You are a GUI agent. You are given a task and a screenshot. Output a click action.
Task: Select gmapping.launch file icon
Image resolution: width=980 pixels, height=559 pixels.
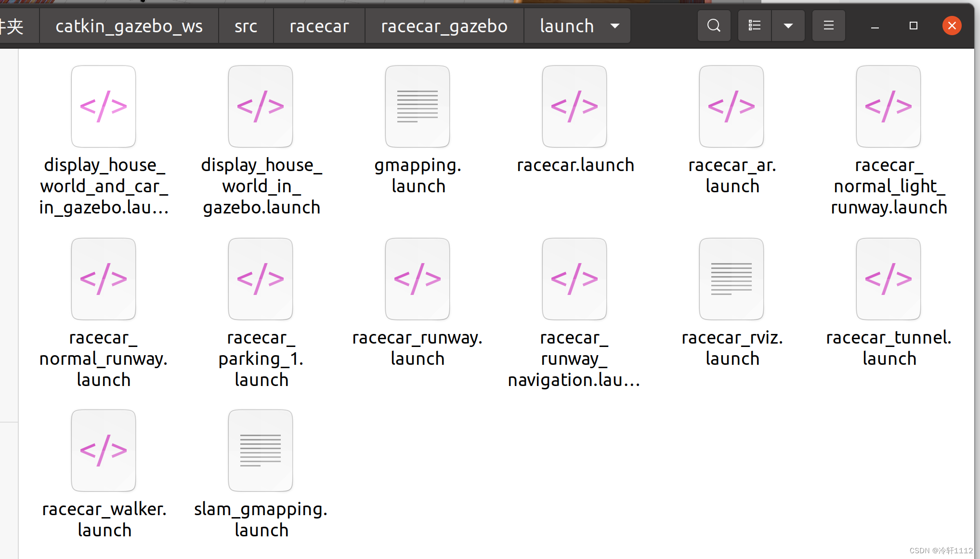pyautogui.click(x=417, y=106)
